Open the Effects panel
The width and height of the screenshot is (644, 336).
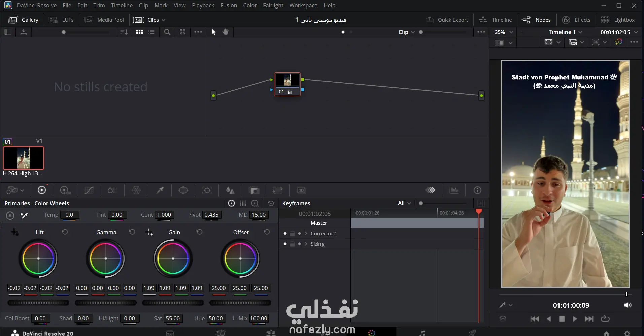pyautogui.click(x=576, y=20)
